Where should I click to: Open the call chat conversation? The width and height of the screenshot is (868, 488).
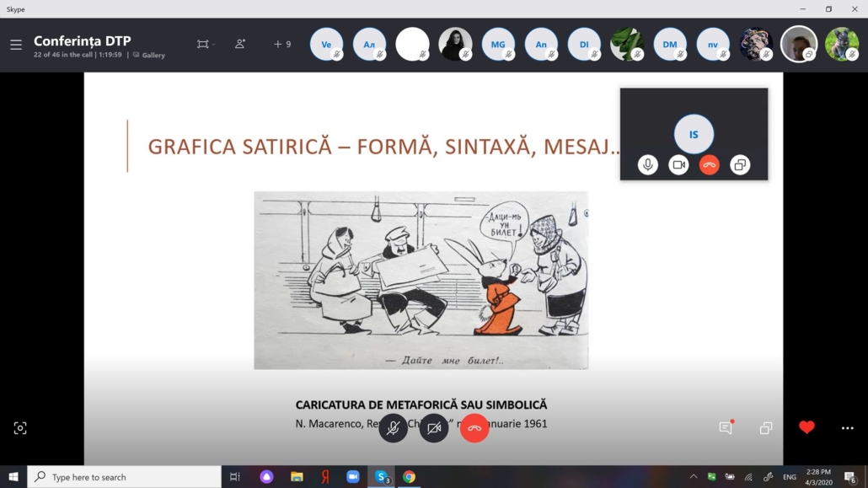[726, 427]
